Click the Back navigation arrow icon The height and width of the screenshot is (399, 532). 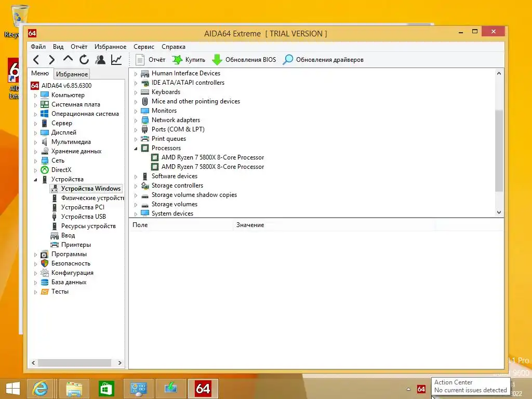click(x=36, y=60)
